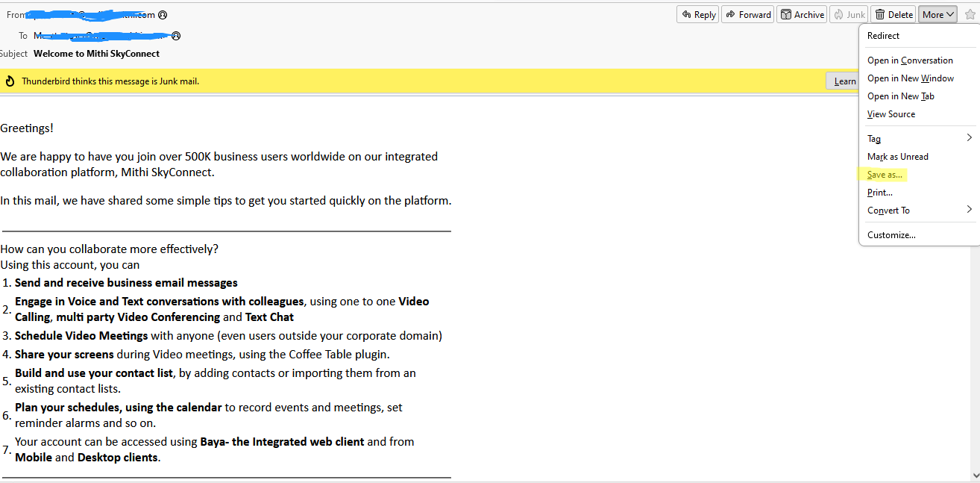Screen dimensions: 980x483
Task: Choose Redirect from More menu
Action: click(918, 36)
